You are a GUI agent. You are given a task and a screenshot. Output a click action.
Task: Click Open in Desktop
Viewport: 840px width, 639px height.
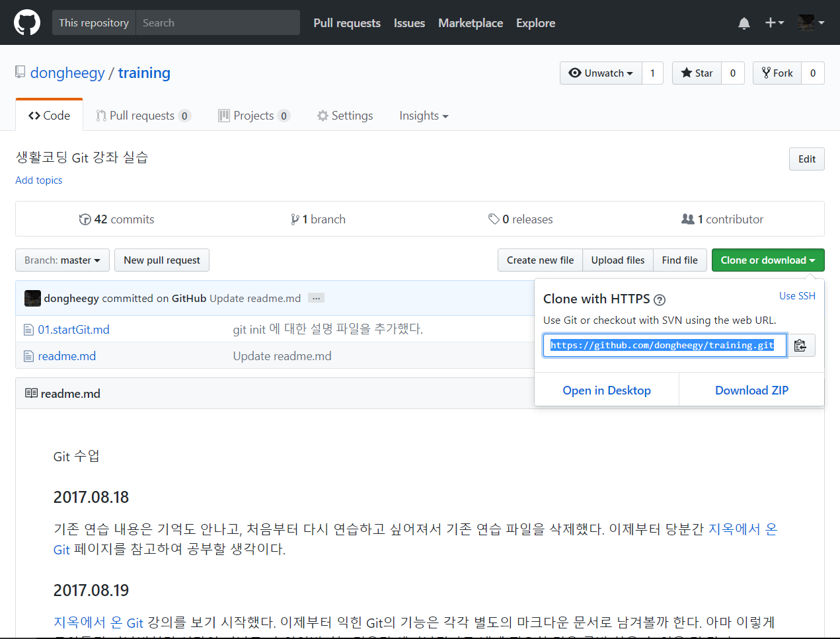(607, 390)
